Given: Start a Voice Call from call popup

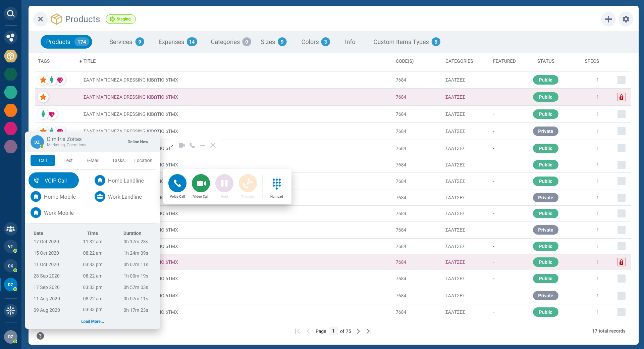Looking at the screenshot, I should (177, 184).
